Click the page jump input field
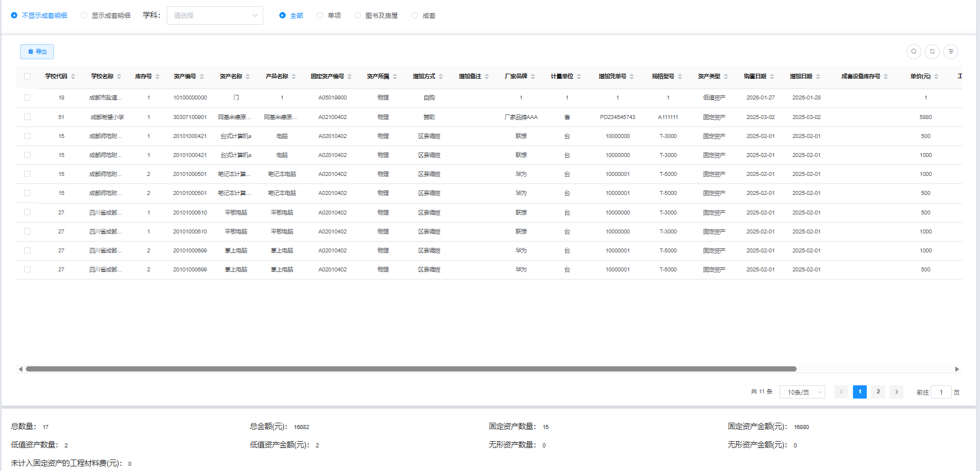The width and height of the screenshot is (980, 471). pos(941,392)
